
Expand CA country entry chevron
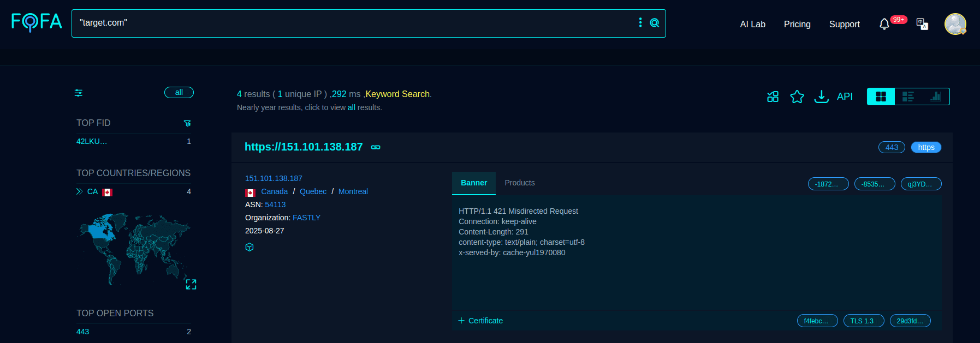point(79,191)
